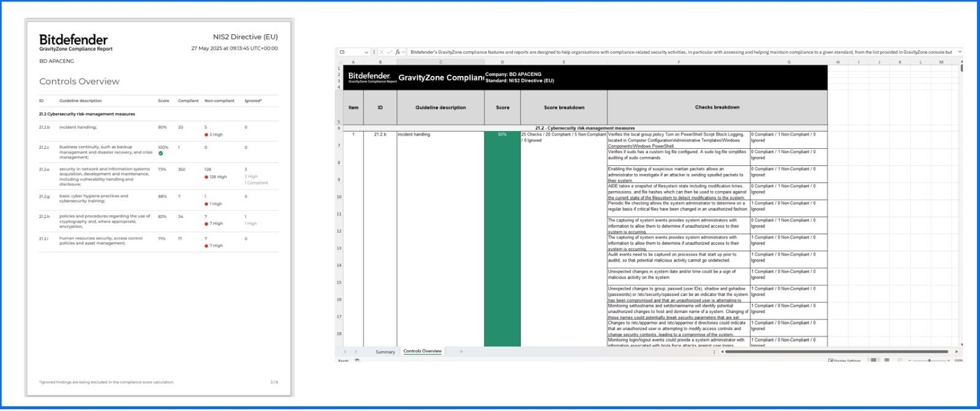Select column D header
Screen dimensions: 980x411
coord(502,62)
